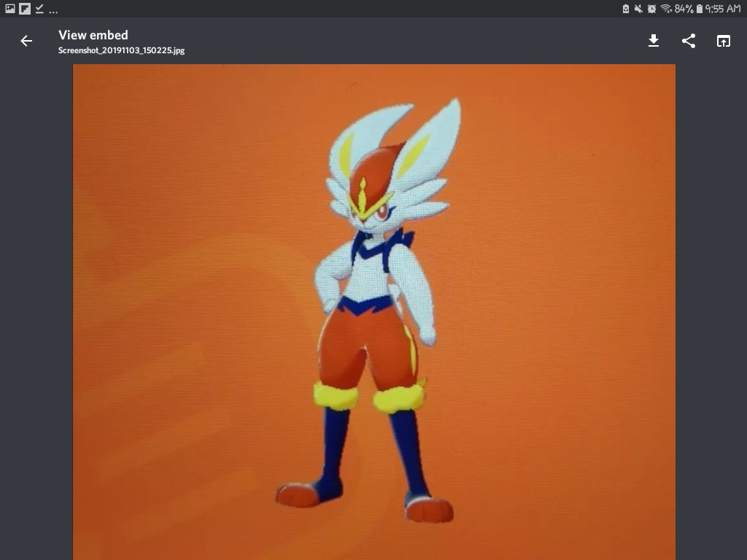Screen dimensions: 747x560
Task: Tap the View embed title
Action: click(93, 35)
